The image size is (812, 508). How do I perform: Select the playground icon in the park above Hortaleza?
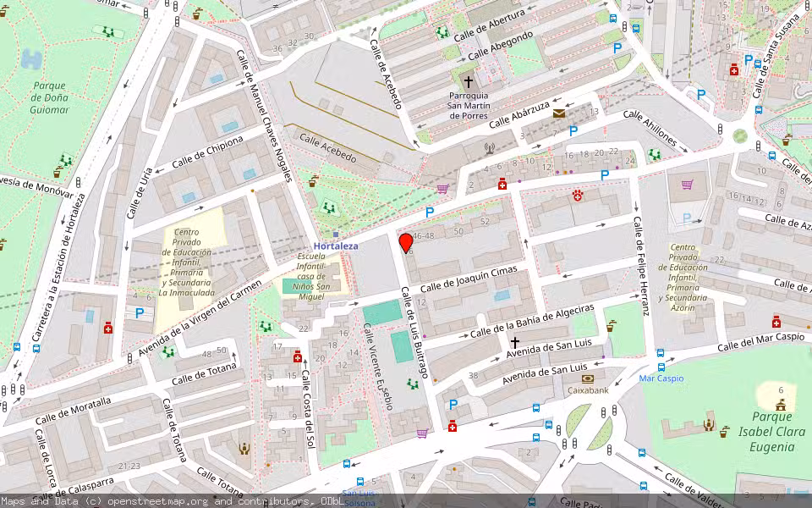[x=328, y=208]
